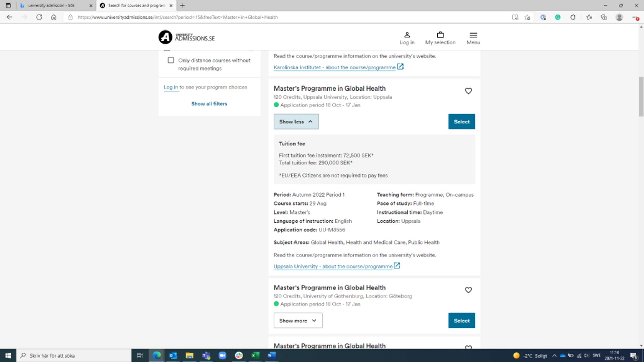Open the University Admissions logo home link
The image size is (644, 362).
(186, 37)
